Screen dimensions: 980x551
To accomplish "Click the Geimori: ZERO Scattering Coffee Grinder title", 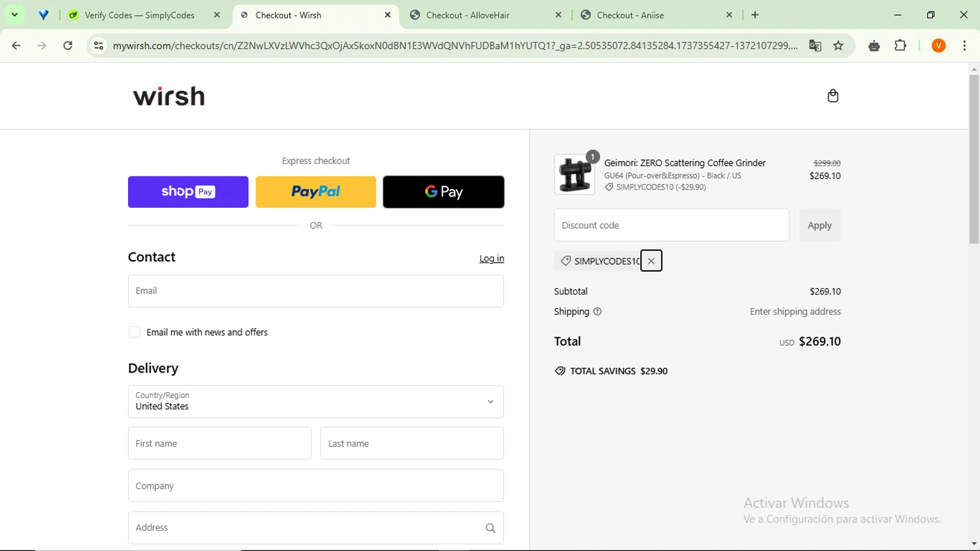I will click(685, 163).
